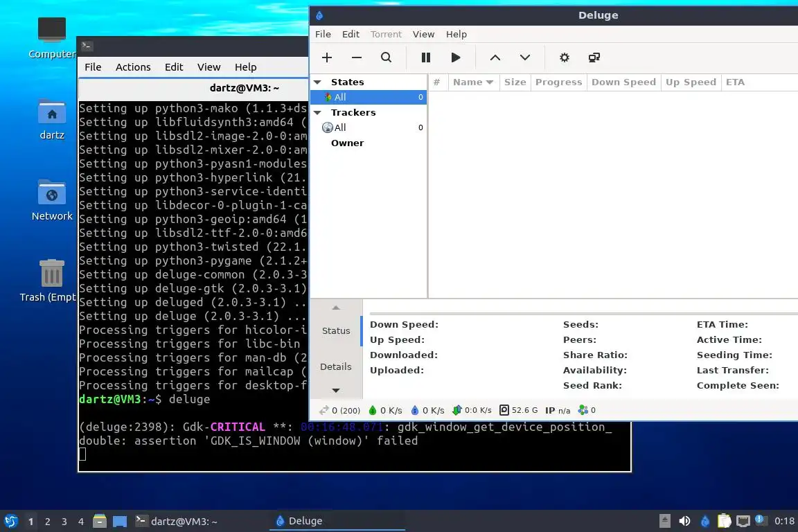
Task: Open the Deluge Edit menu
Action: [x=351, y=34]
